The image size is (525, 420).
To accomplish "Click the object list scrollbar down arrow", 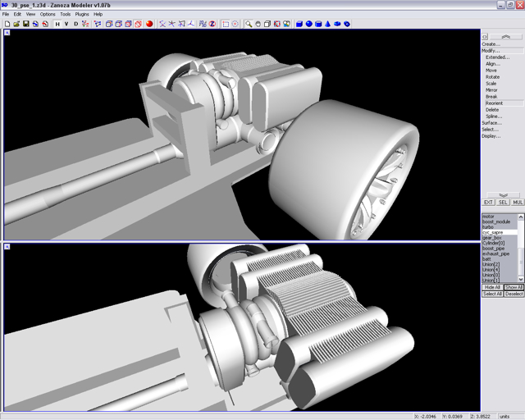I will [x=521, y=280].
